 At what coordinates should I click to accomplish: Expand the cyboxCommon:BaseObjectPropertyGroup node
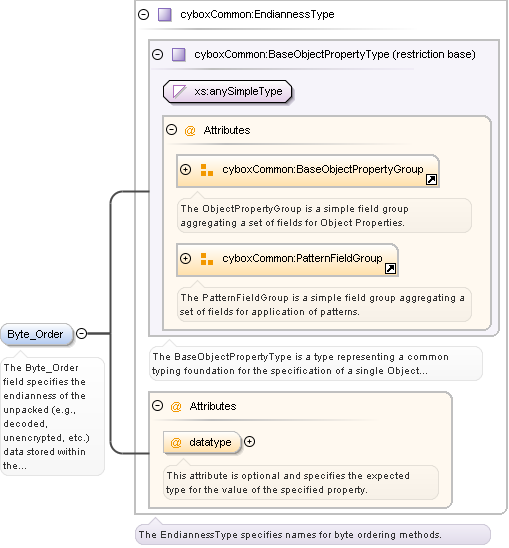[185, 170]
